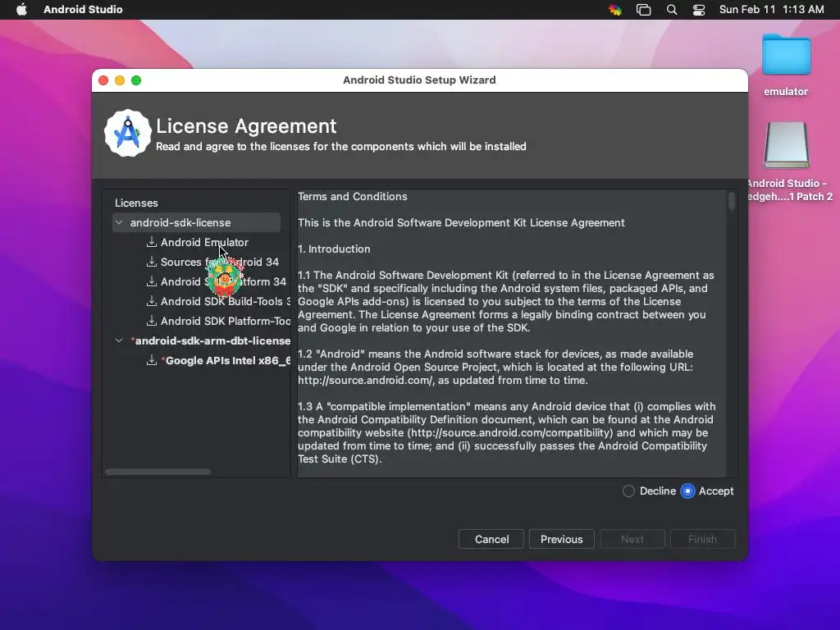Click the setup wizard yellow minimize button
The image size is (840, 630).
(120, 80)
